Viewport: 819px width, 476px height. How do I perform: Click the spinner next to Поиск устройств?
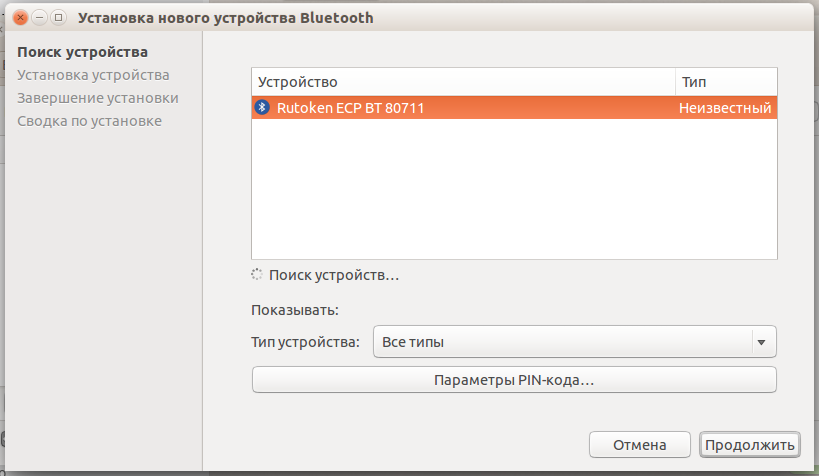pyautogui.click(x=257, y=275)
